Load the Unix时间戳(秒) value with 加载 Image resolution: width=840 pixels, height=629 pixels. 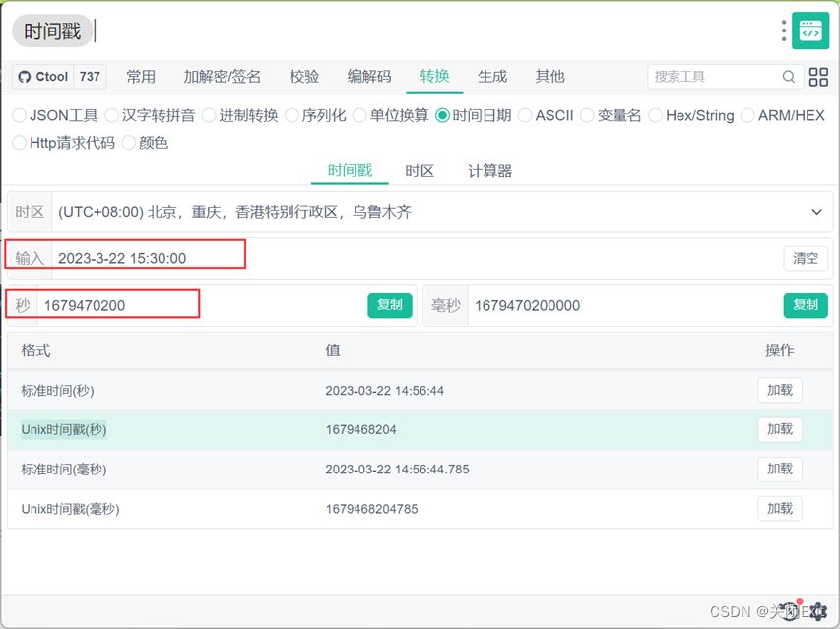point(779,429)
